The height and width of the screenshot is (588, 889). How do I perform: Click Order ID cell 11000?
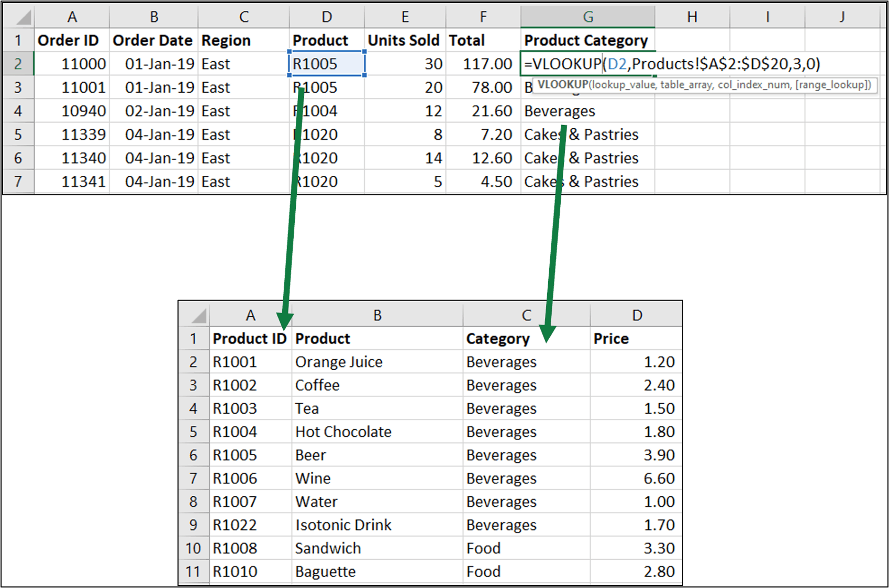point(72,64)
